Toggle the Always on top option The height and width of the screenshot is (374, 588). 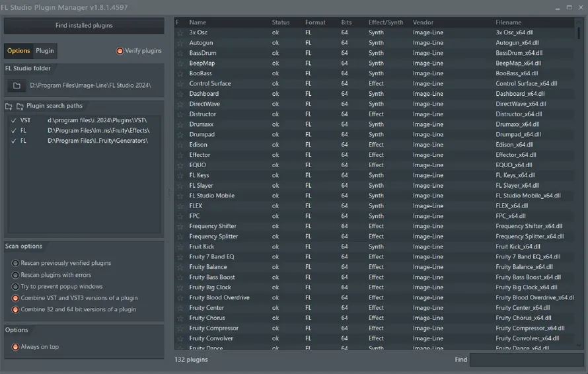(x=15, y=347)
